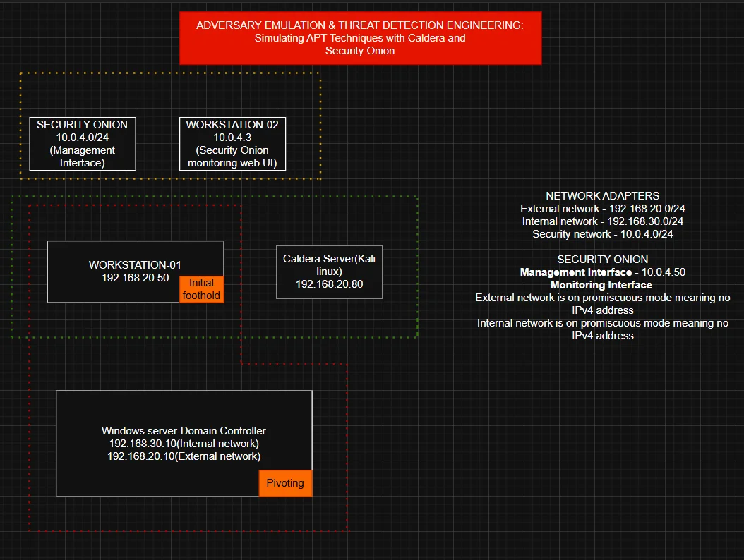Select the External network promiscuous mode note

click(x=602, y=304)
